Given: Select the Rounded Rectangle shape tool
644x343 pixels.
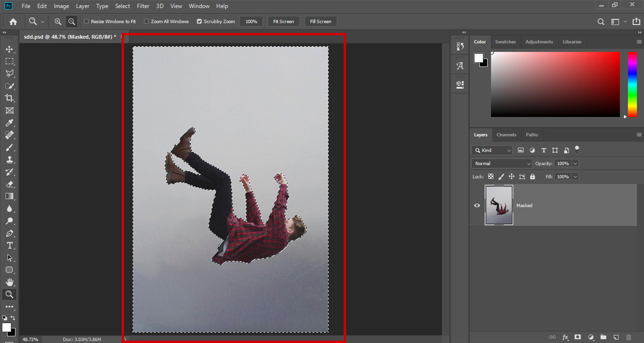Looking at the screenshot, I should 9,270.
